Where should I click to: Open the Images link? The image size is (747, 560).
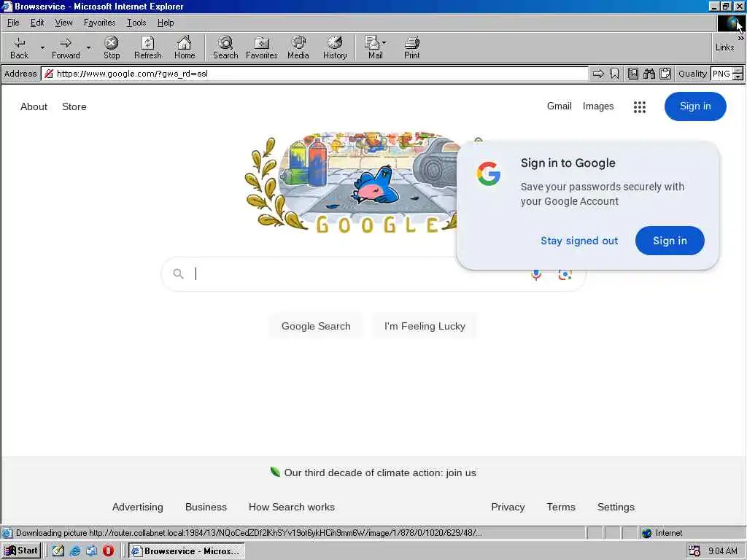pyautogui.click(x=598, y=106)
